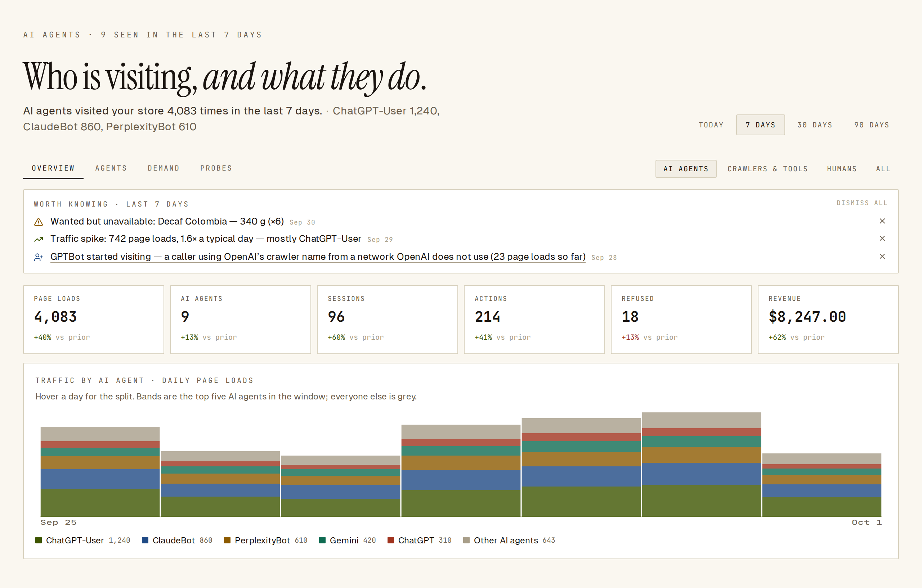Image resolution: width=922 pixels, height=588 pixels.
Task: Click the traffic spike trend icon
Action: [39, 239]
